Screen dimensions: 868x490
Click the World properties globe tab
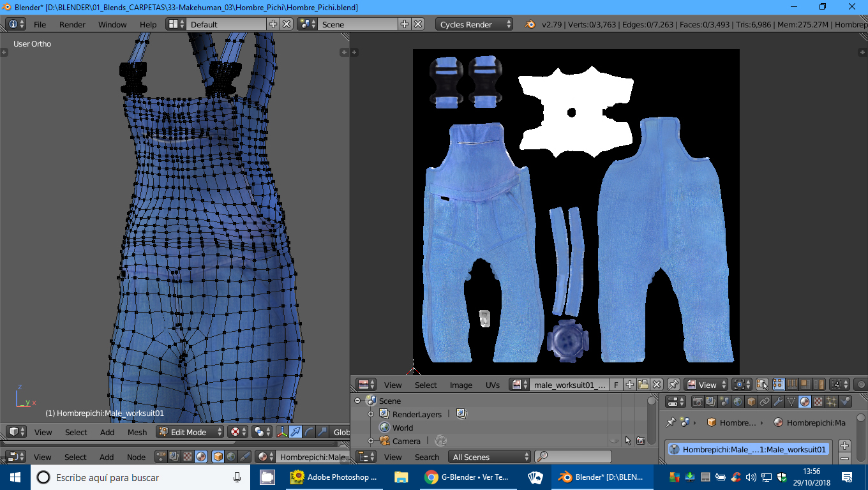(x=738, y=402)
